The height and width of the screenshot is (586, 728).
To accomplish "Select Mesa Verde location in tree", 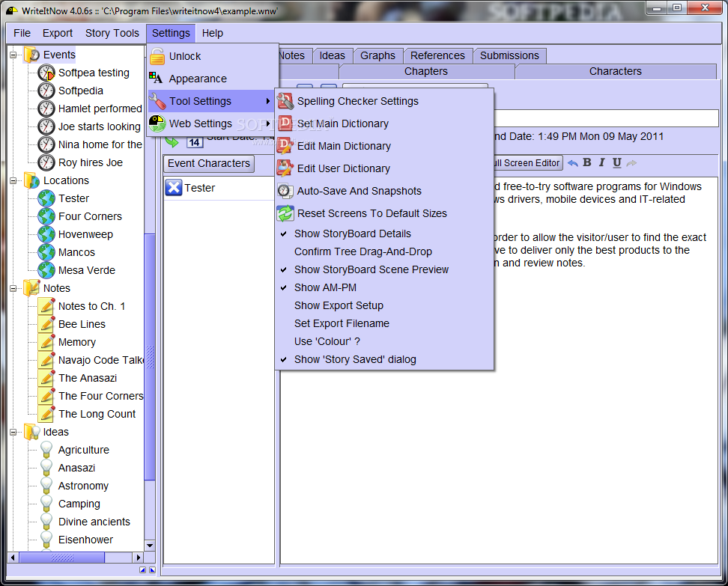I will 86,270.
